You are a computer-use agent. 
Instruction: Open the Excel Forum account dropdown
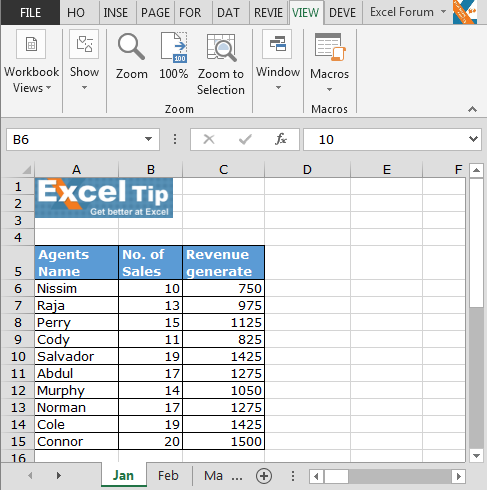coord(443,12)
